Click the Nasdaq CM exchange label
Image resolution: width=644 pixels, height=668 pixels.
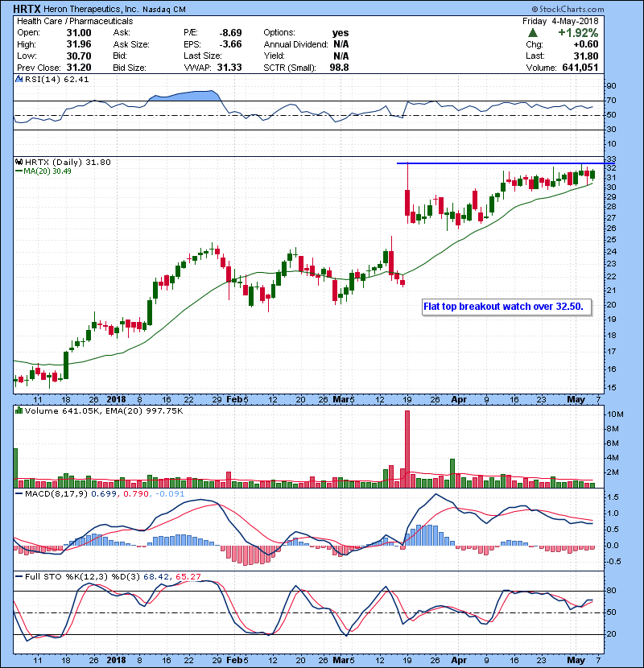(163, 10)
